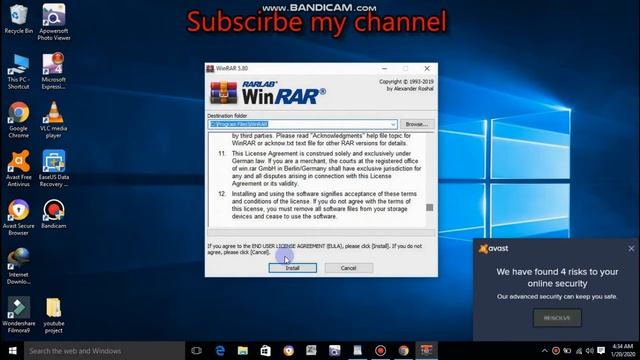Select the Recycle Bin desktop icon
640x360 pixels.
[x=18, y=19]
